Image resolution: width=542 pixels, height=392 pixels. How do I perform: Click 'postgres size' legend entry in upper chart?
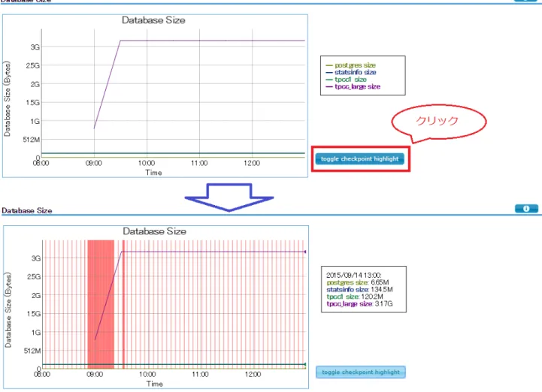coord(351,65)
